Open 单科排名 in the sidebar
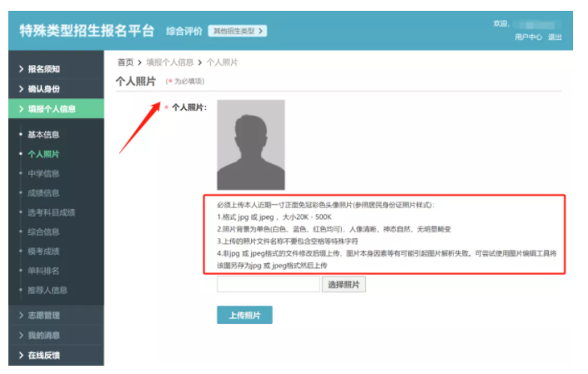588x374 pixels. (43, 271)
